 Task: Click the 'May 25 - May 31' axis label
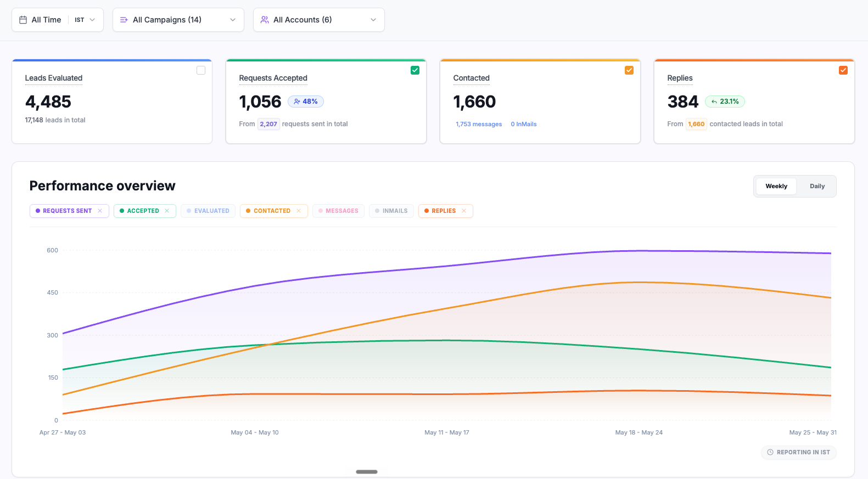click(813, 432)
